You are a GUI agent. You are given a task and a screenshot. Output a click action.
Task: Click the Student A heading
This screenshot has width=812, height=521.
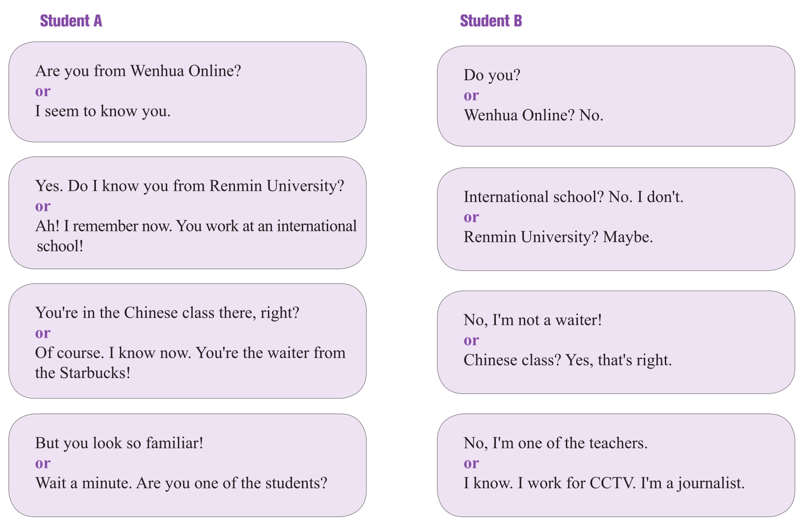pos(71,21)
